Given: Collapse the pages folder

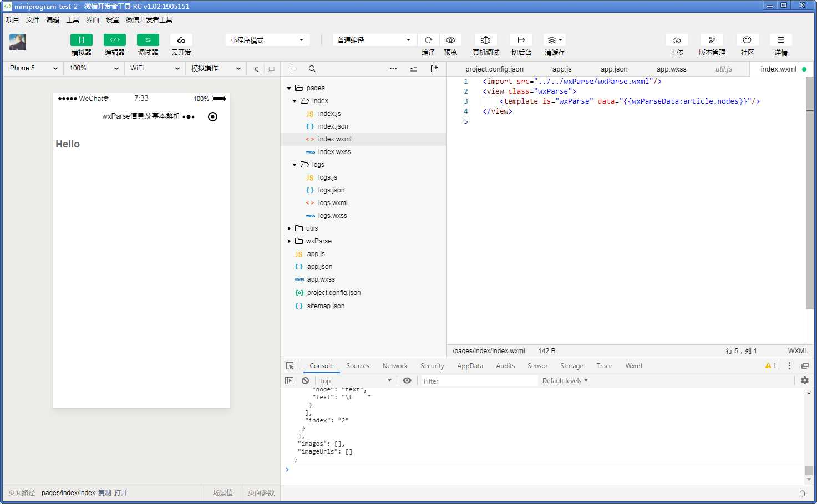Looking at the screenshot, I should coord(289,88).
